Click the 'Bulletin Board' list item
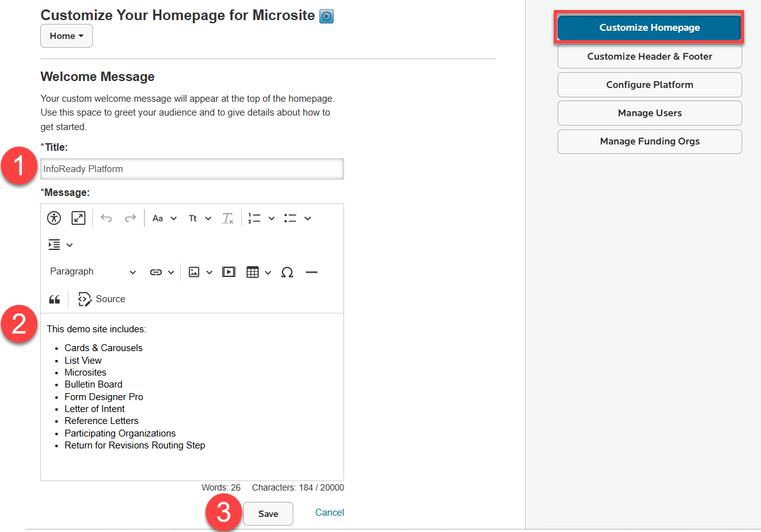The image size is (761, 532). point(94,384)
